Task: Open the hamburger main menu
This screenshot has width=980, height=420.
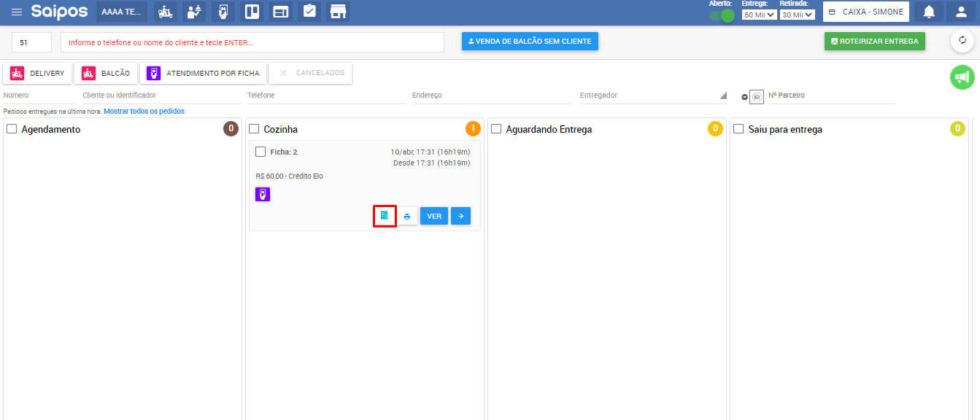Action: pyautogui.click(x=17, y=12)
